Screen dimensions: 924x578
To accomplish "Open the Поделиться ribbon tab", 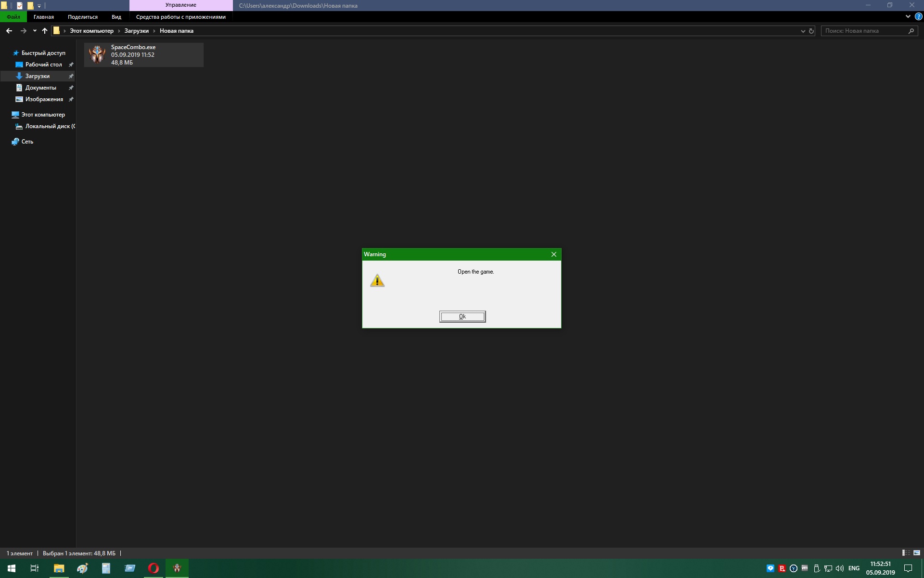I will click(82, 17).
